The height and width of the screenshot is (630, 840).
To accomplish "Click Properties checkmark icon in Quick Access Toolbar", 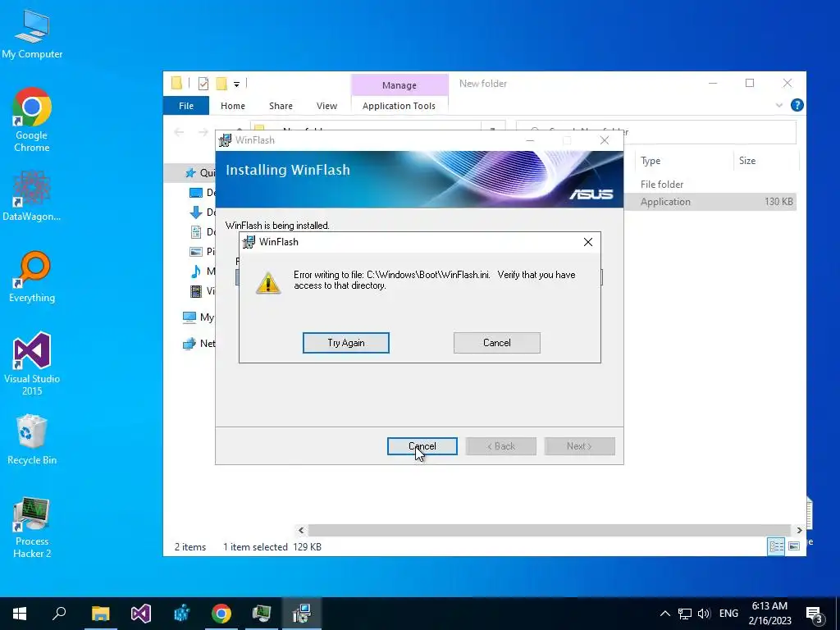I will 203,84.
